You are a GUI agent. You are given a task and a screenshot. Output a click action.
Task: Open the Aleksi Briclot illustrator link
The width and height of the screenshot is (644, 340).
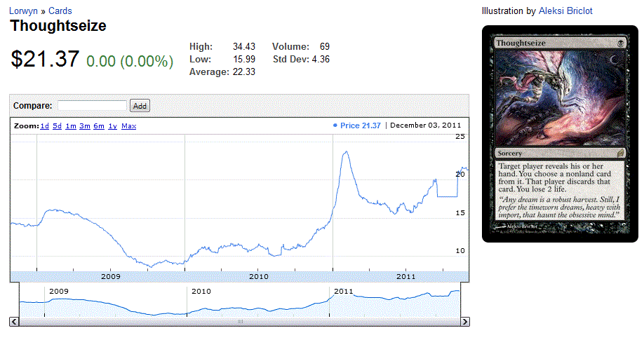(567, 11)
